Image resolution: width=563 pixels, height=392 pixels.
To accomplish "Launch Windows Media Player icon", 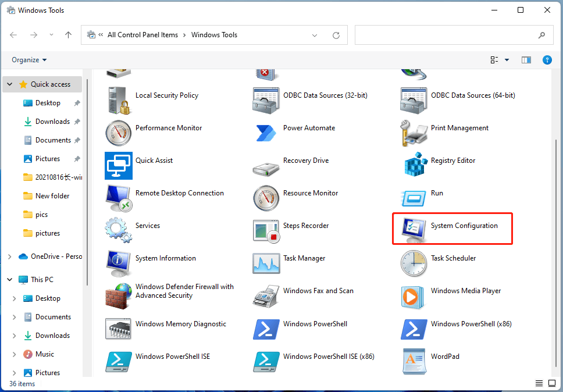I will [414, 297].
